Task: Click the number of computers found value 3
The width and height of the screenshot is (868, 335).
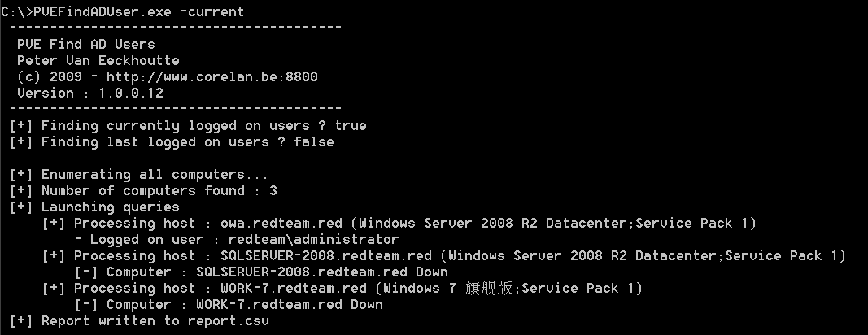Action: click(273, 190)
